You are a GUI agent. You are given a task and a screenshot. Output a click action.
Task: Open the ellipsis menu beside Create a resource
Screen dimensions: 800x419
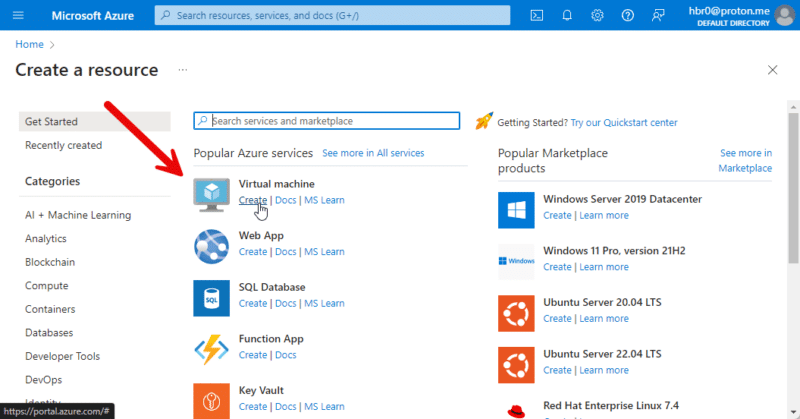coord(182,70)
